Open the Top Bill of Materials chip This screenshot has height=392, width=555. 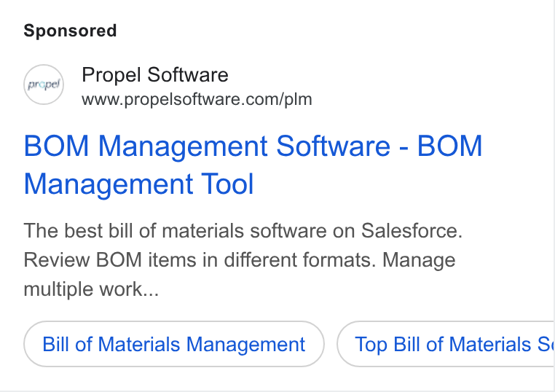[x=446, y=344]
